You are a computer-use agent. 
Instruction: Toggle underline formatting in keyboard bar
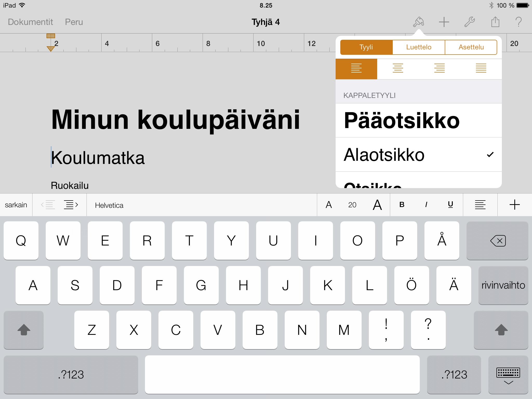tap(450, 205)
